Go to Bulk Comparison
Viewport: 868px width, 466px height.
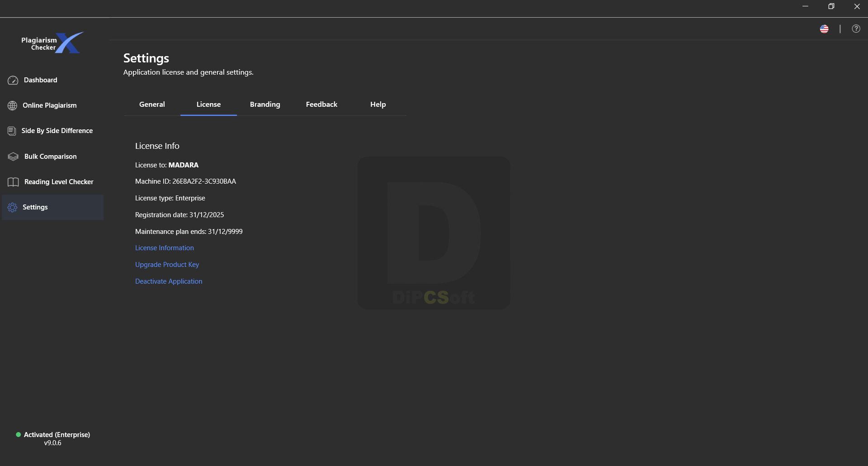click(52, 157)
